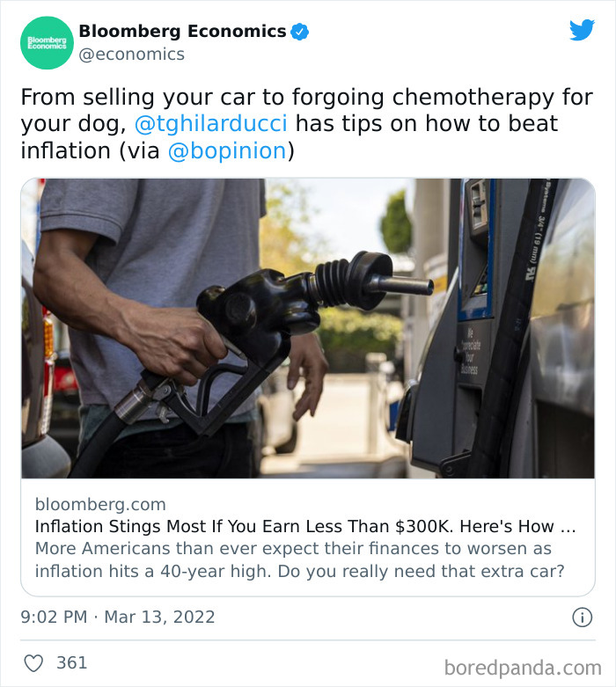Viewport: 616px width, 687px height.
Task: Open the tweet info circle icon
Action: [582, 618]
